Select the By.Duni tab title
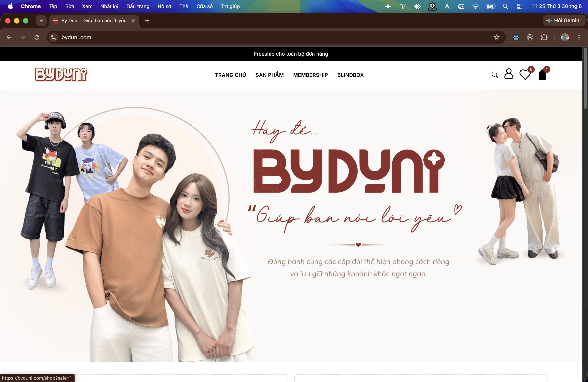588x382 pixels. 94,20
